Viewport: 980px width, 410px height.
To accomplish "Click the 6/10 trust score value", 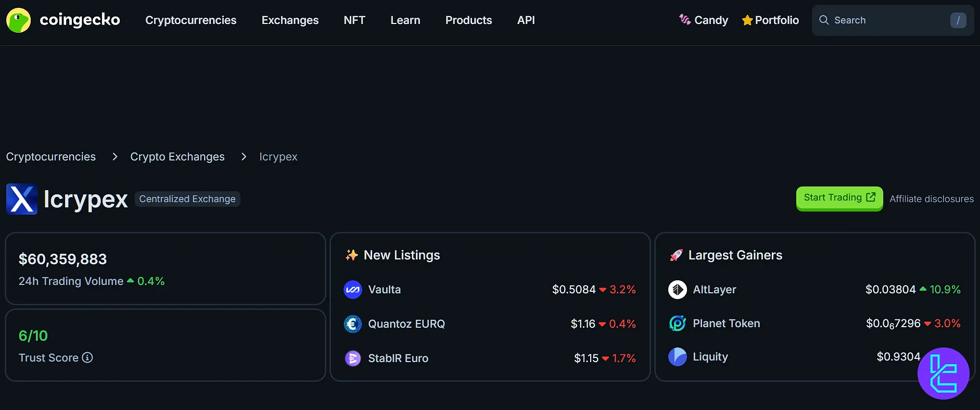I will click(x=33, y=336).
